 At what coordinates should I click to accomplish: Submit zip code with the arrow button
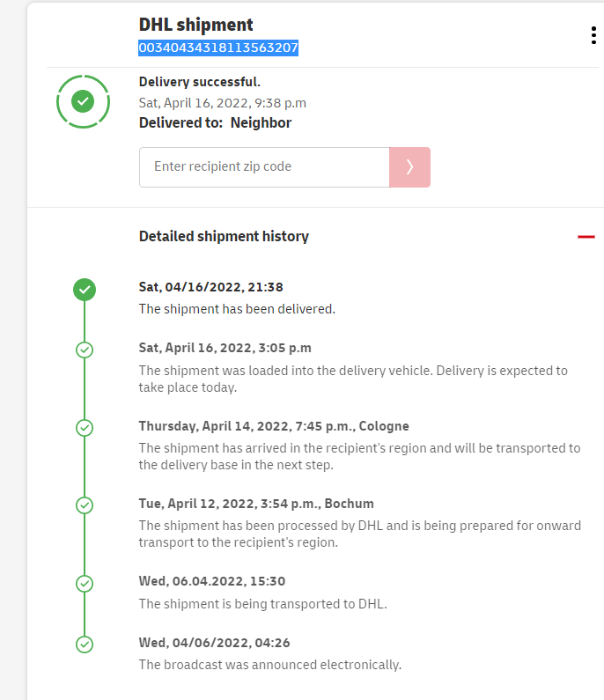pyautogui.click(x=409, y=166)
